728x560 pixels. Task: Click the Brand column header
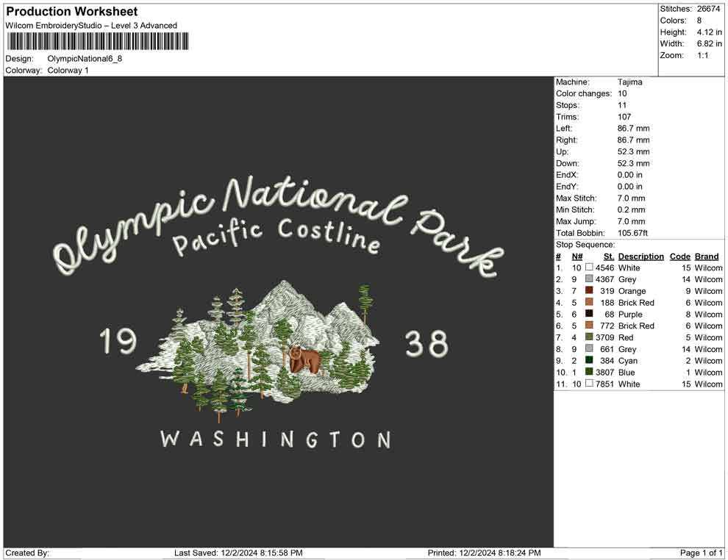click(x=707, y=256)
